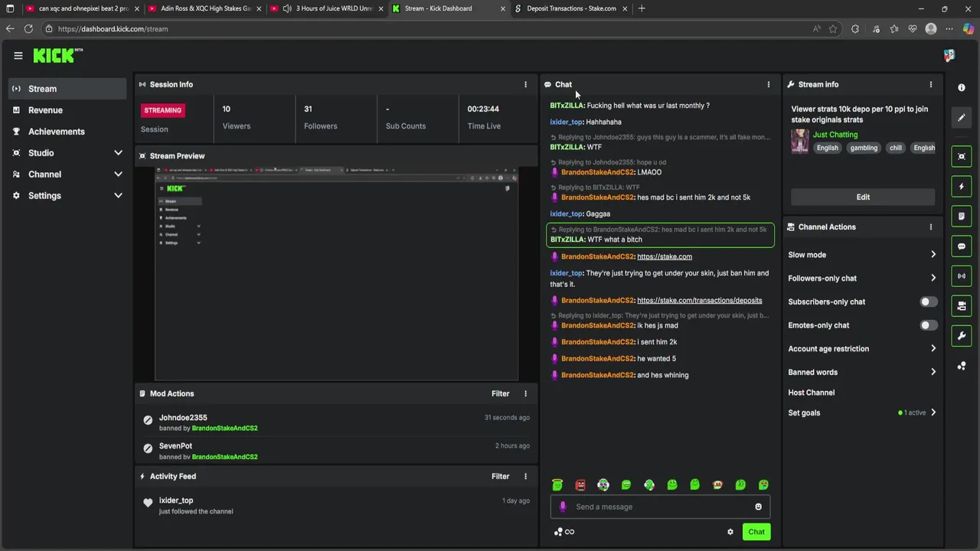Open the hamburger menu beside the Kick logo
The image size is (980, 551).
click(18, 55)
